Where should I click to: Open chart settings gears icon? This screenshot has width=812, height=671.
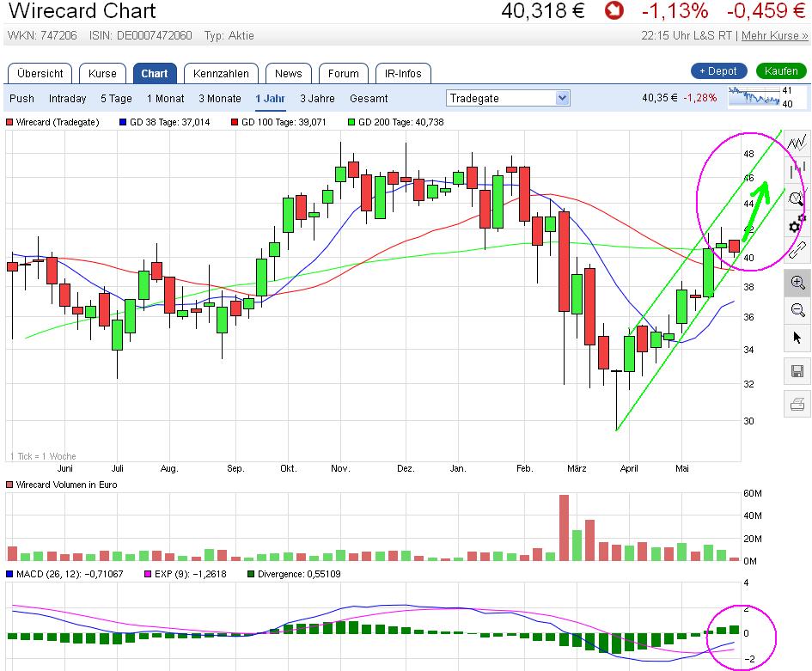(797, 226)
